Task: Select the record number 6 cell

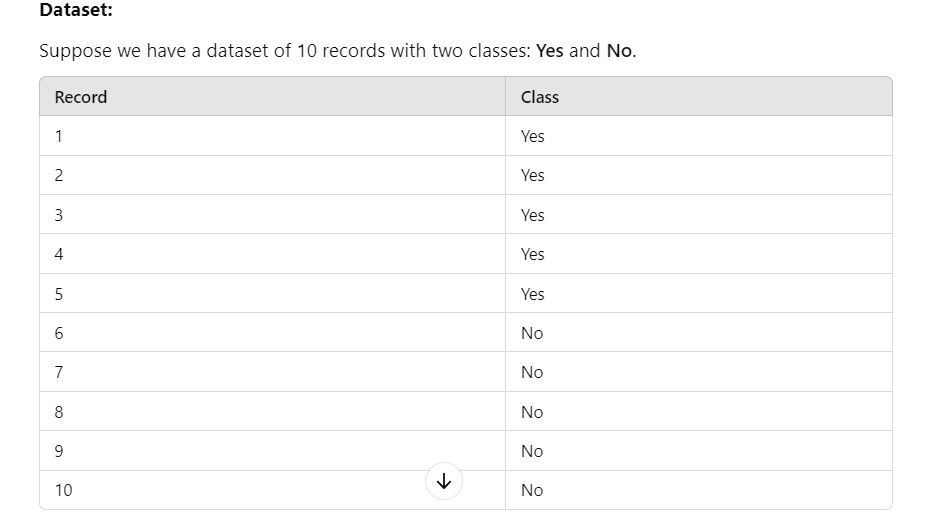Action: (x=59, y=333)
